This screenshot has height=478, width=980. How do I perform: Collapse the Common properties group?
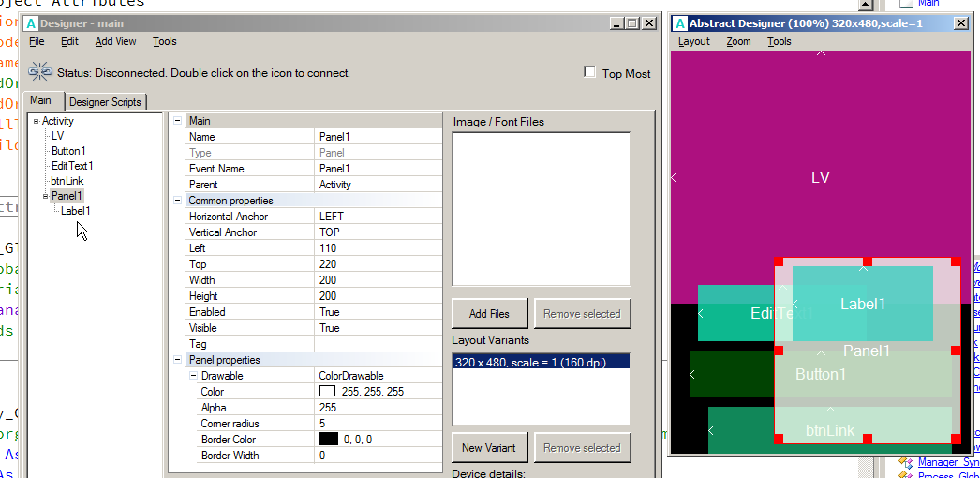click(177, 201)
